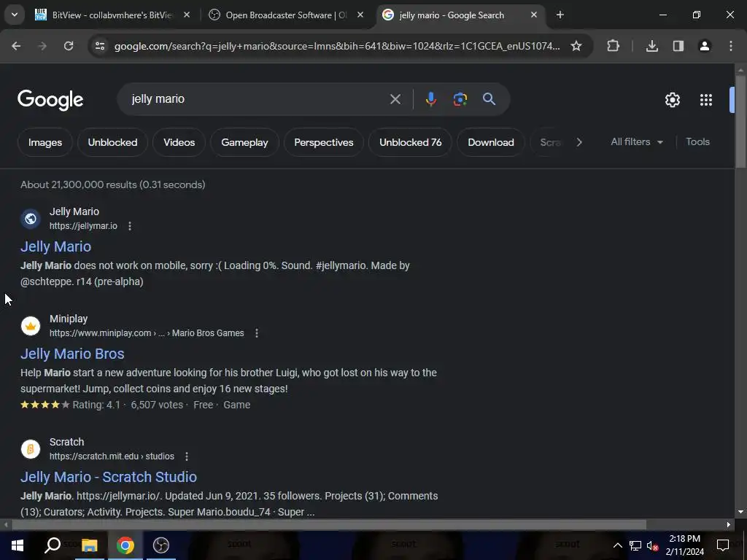Expand the All filters dropdown
The width and height of the screenshot is (747, 560).
tap(637, 142)
